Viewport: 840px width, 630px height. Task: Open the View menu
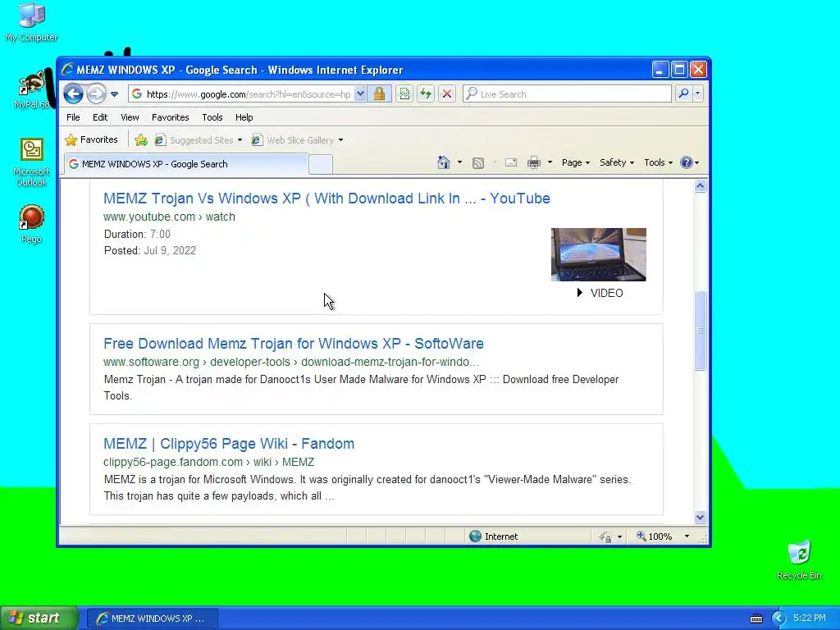(x=130, y=117)
